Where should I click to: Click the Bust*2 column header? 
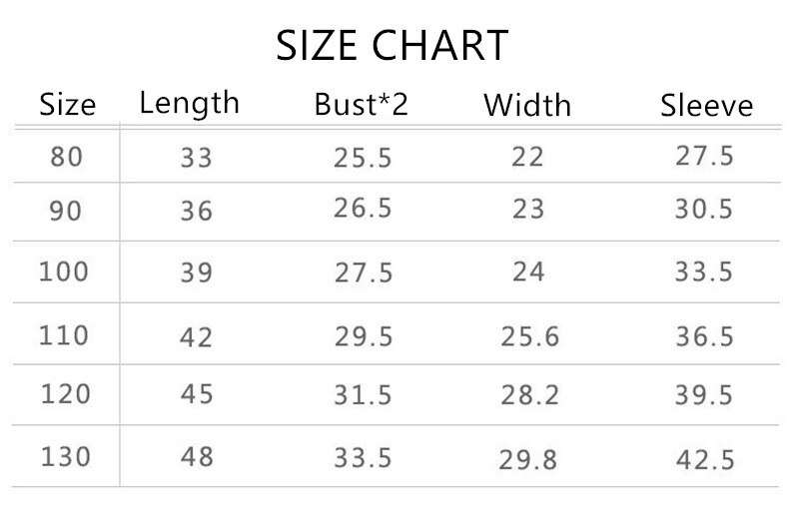click(362, 105)
